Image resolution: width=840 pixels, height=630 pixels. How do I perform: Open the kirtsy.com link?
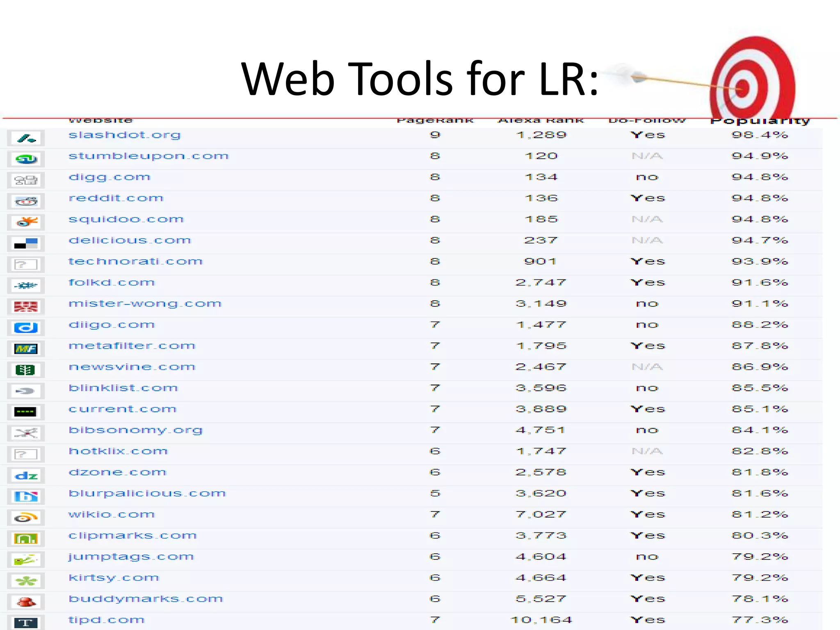click(x=114, y=578)
